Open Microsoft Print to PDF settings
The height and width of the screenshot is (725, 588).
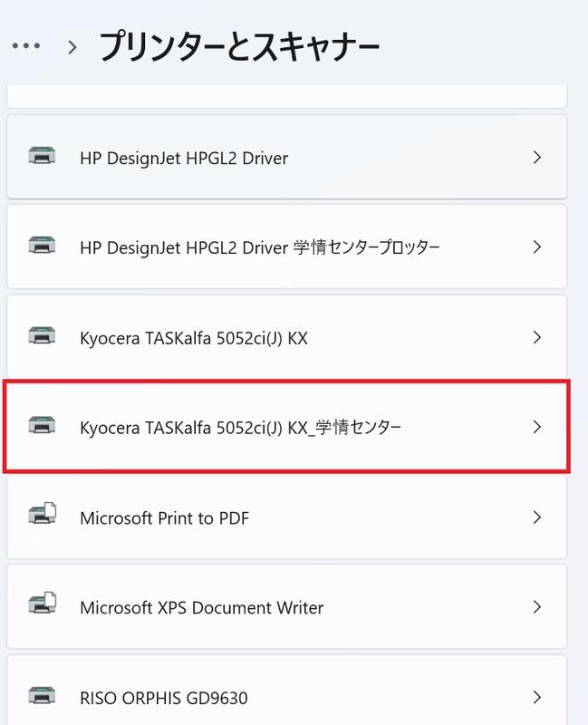coord(286,517)
